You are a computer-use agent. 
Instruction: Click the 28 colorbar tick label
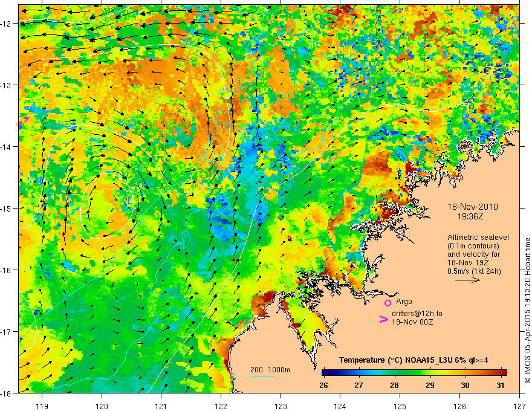[394, 385]
